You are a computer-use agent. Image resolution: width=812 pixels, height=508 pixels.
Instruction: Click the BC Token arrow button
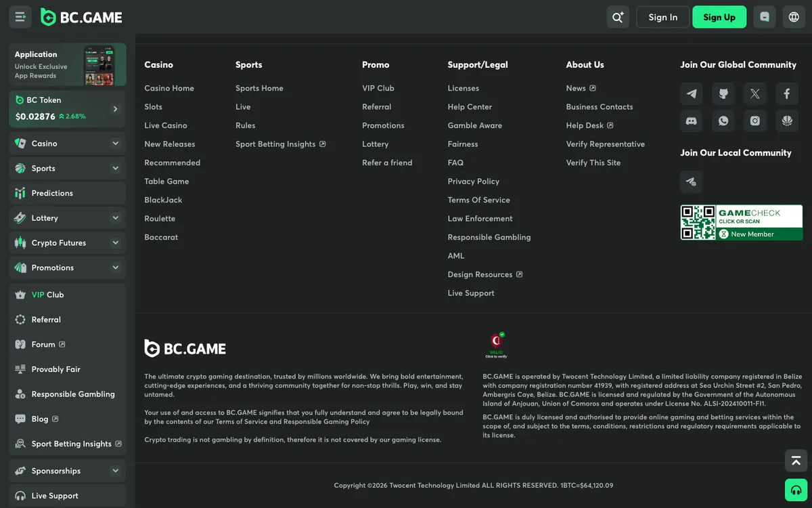pyautogui.click(x=115, y=108)
